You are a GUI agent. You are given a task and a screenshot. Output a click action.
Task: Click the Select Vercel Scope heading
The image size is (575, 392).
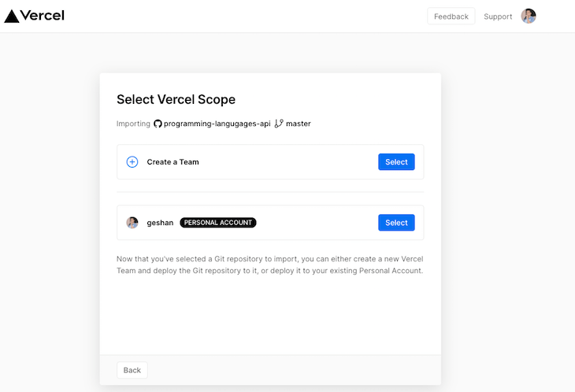click(x=176, y=99)
